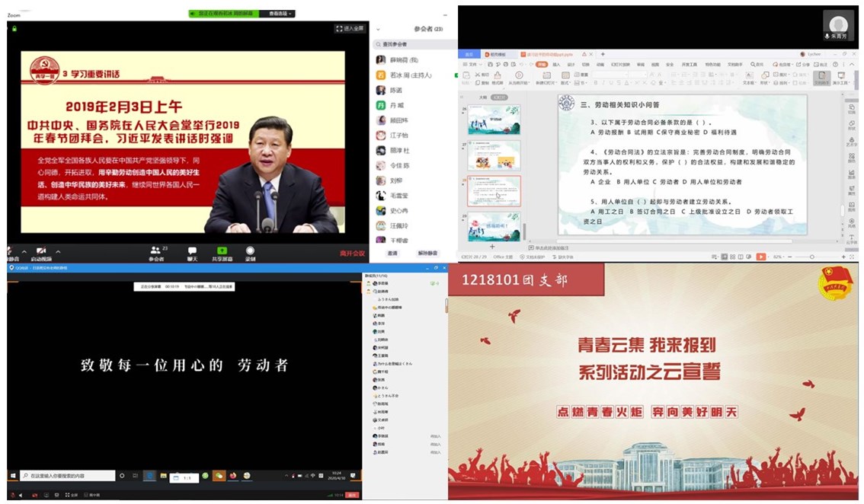Toggle Zoom camera with 启动视频
Screen dimensions: 864x504
41,252
